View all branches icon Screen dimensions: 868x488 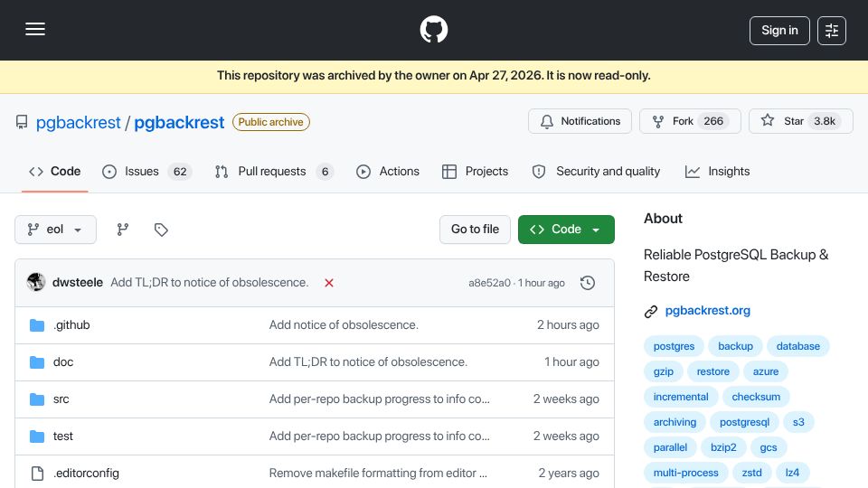[122, 230]
